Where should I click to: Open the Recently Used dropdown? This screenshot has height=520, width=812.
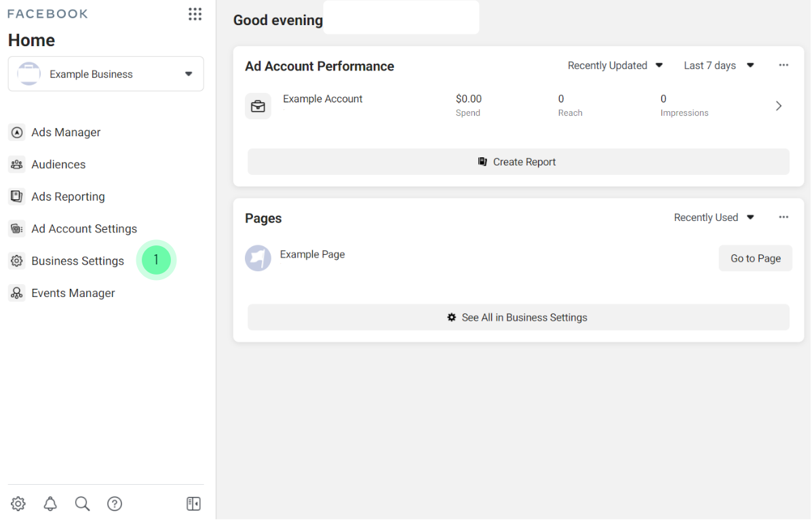click(x=714, y=218)
